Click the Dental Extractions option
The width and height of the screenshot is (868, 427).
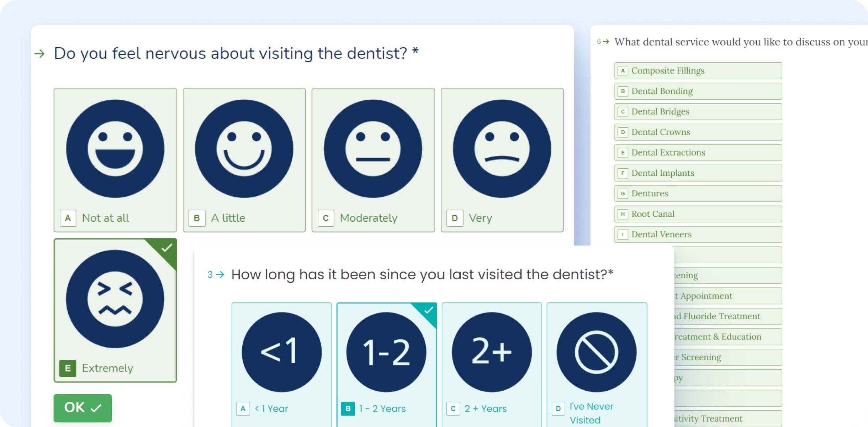coord(698,153)
